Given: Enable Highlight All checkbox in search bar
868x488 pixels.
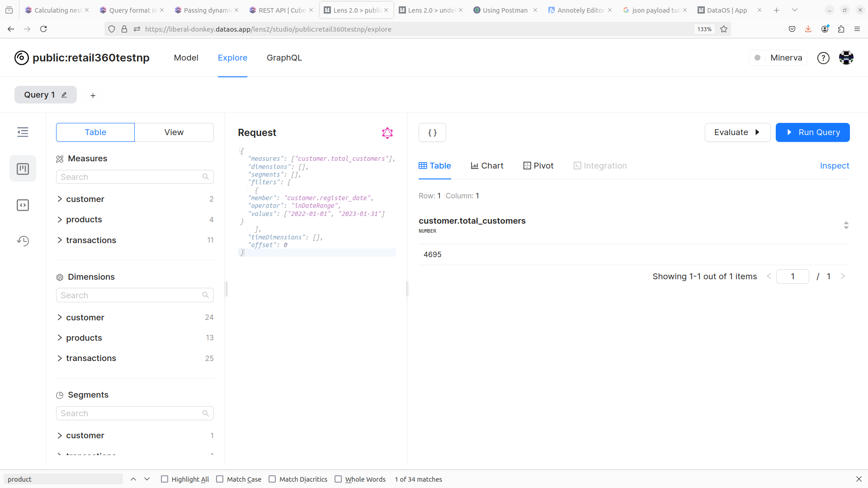Looking at the screenshot, I should [x=165, y=479].
